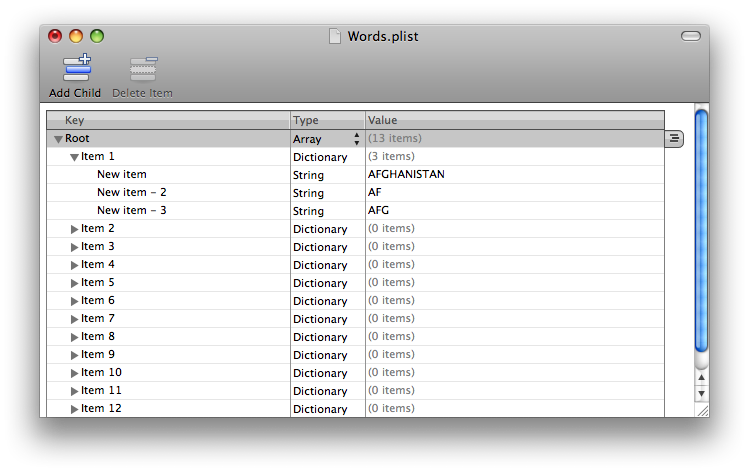Image resolution: width=749 pixels, height=472 pixels.
Task: Click the Root key label
Action: click(x=77, y=139)
